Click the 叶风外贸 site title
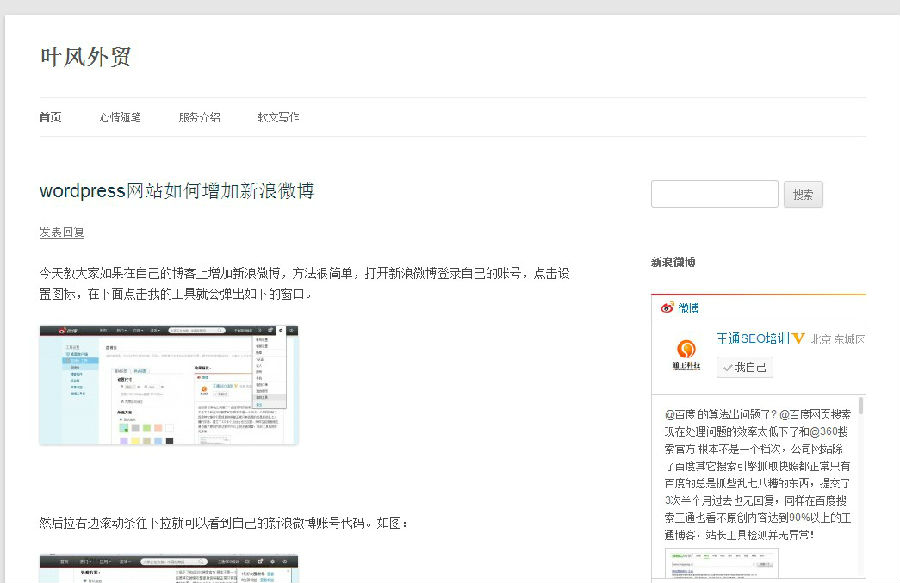The height and width of the screenshot is (583, 900). click(x=85, y=57)
